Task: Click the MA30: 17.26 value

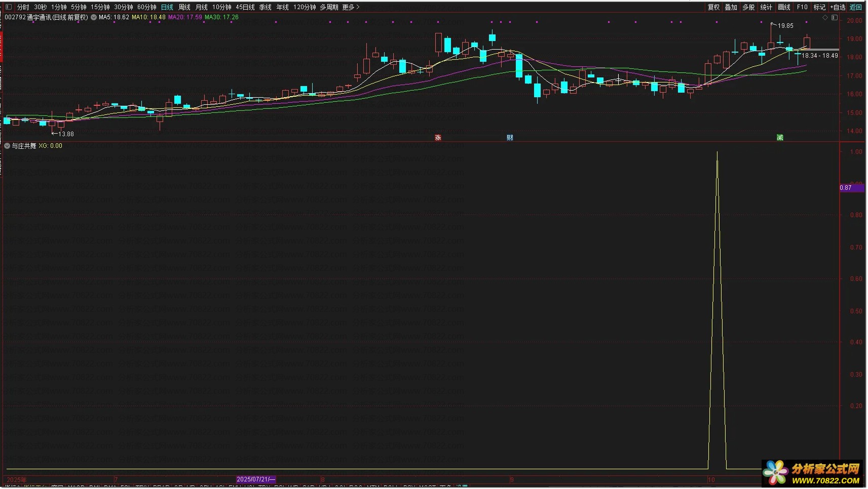Action: [x=221, y=17]
